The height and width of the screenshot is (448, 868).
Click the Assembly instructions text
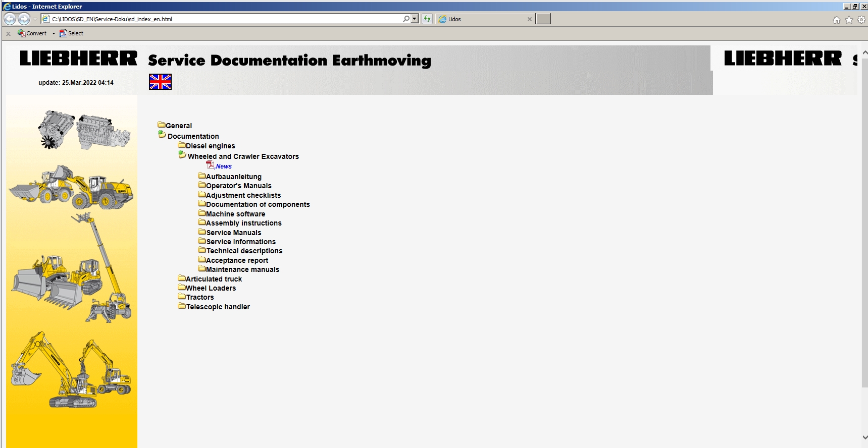[244, 223]
